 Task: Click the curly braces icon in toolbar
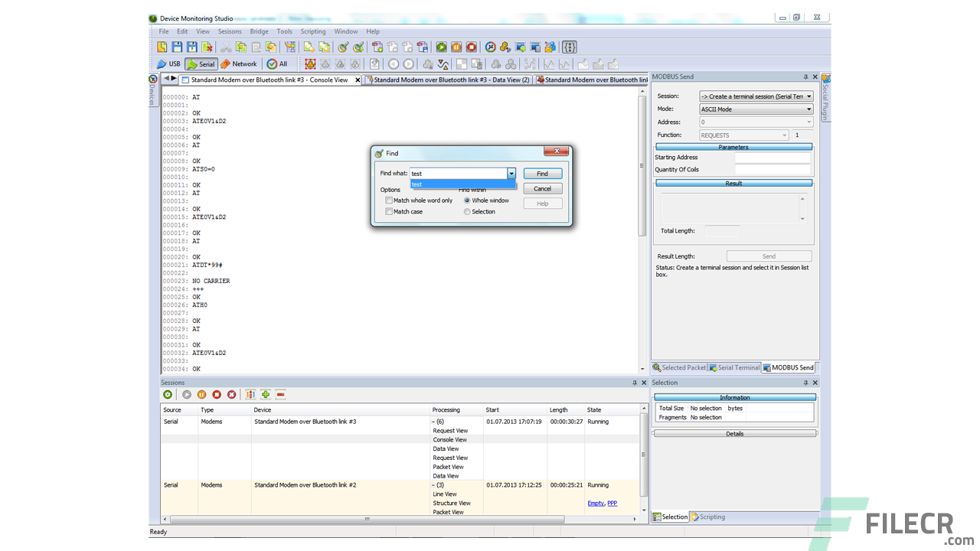coord(570,47)
